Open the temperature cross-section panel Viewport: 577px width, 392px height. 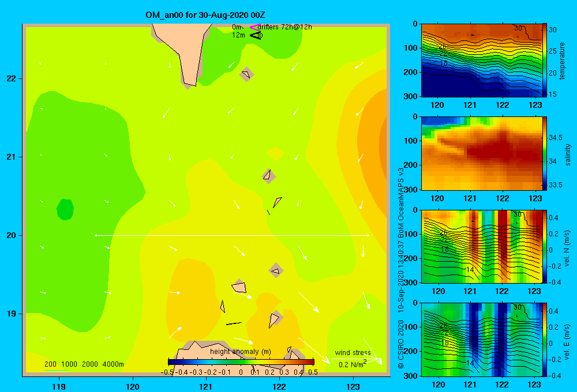pos(481,61)
